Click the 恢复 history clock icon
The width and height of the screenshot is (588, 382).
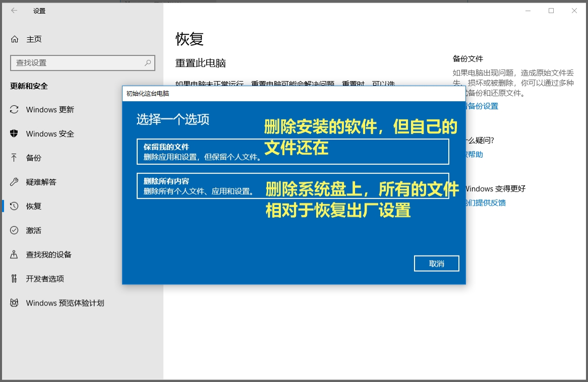pyautogui.click(x=14, y=206)
